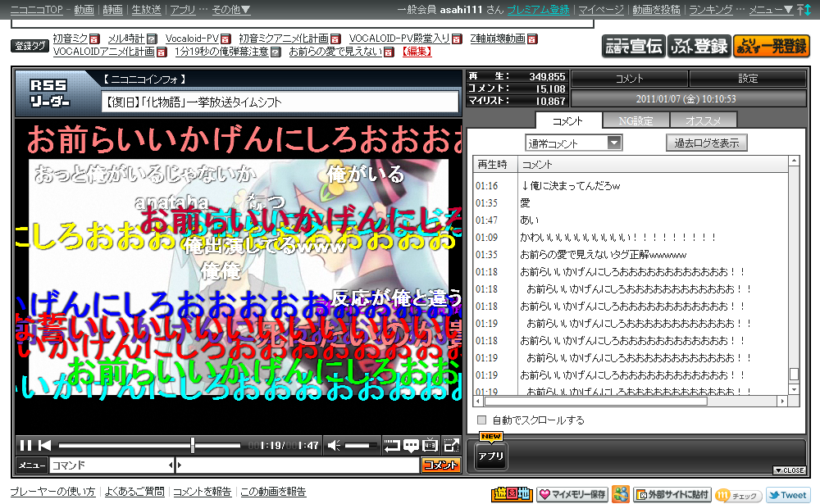Click the Tweet button
The image size is (820, 504).
coord(787,495)
